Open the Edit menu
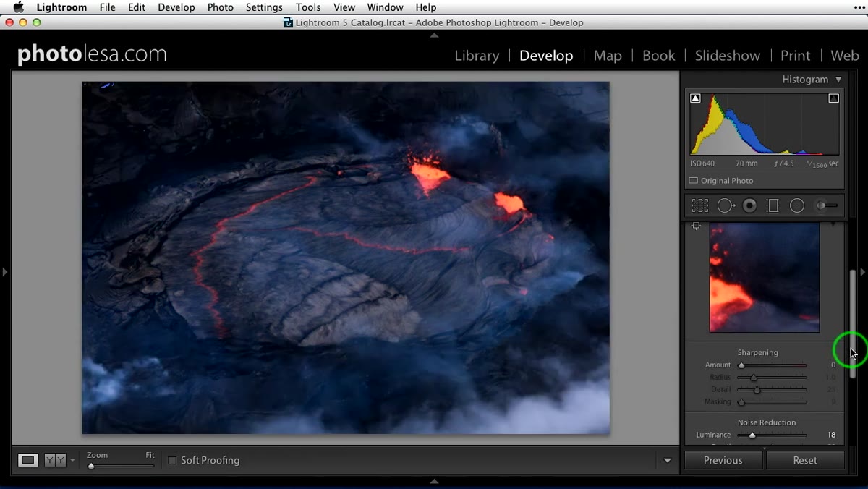Viewport: 868px width, 489px height. click(x=136, y=7)
